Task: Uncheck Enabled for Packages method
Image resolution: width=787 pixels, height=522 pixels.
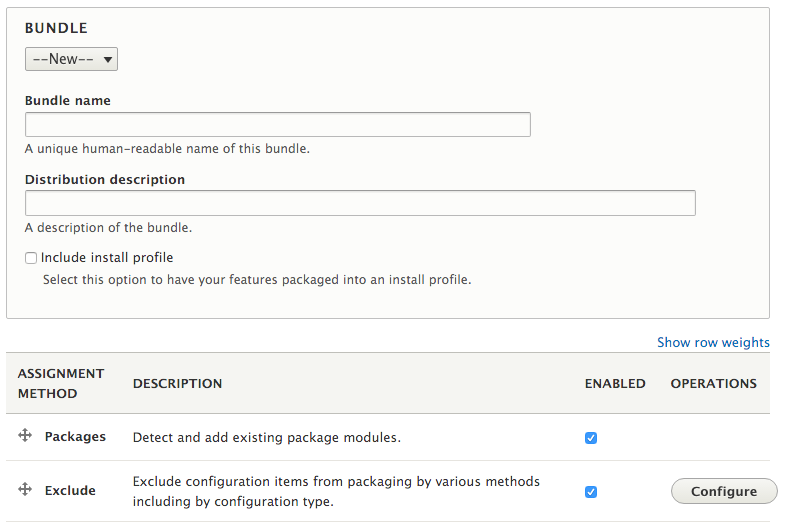Action: coord(591,438)
